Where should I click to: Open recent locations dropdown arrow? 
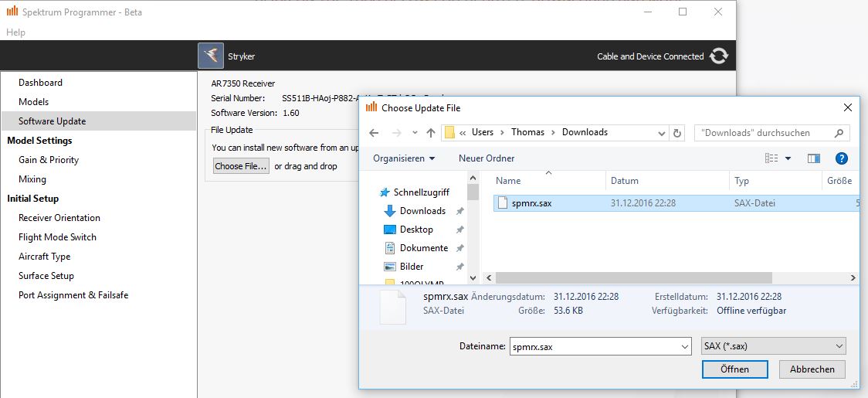415,132
